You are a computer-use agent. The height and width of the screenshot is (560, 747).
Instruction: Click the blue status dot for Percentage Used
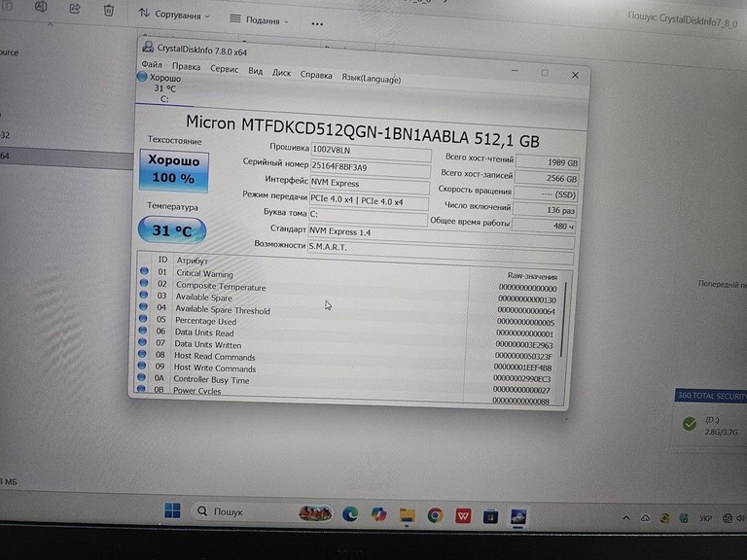142,318
